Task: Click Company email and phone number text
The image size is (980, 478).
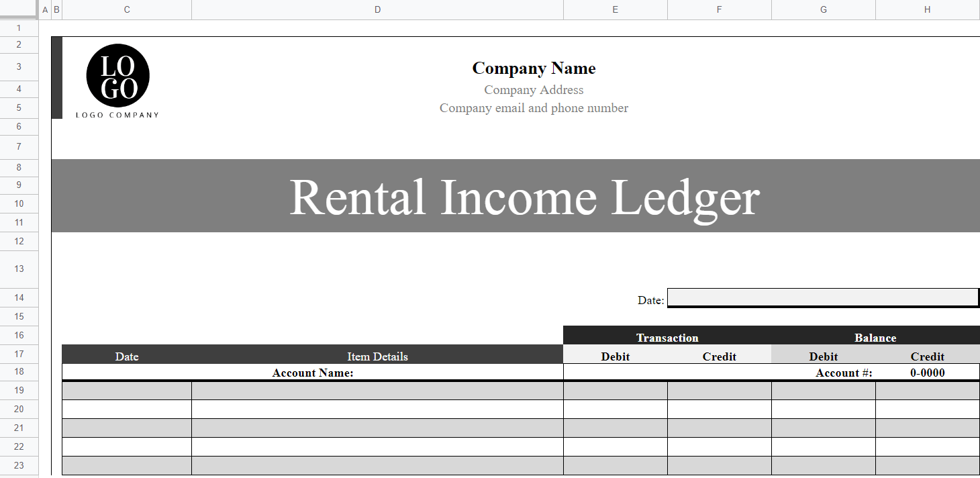Action: coord(534,108)
